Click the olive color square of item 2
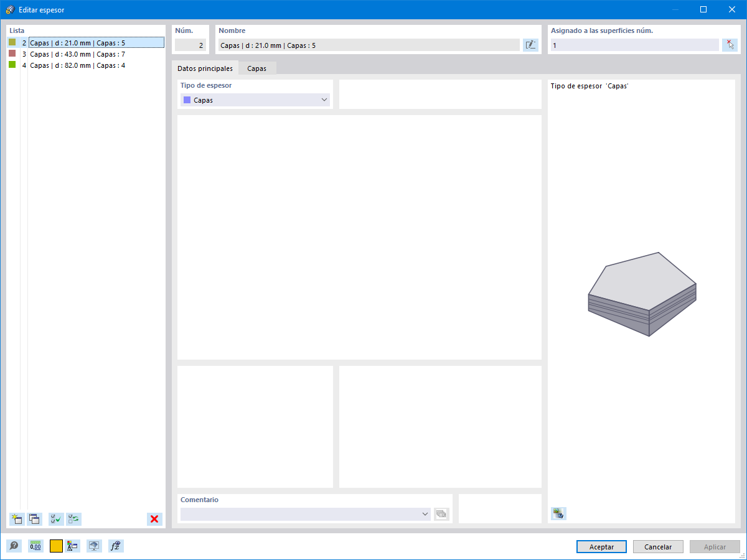Viewport: 747px width, 560px height. [x=12, y=42]
